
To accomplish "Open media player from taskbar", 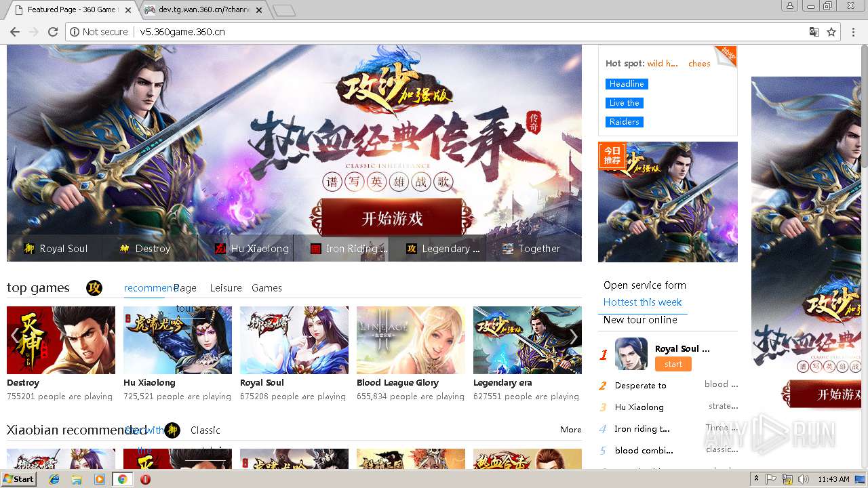I will click(x=100, y=479).
